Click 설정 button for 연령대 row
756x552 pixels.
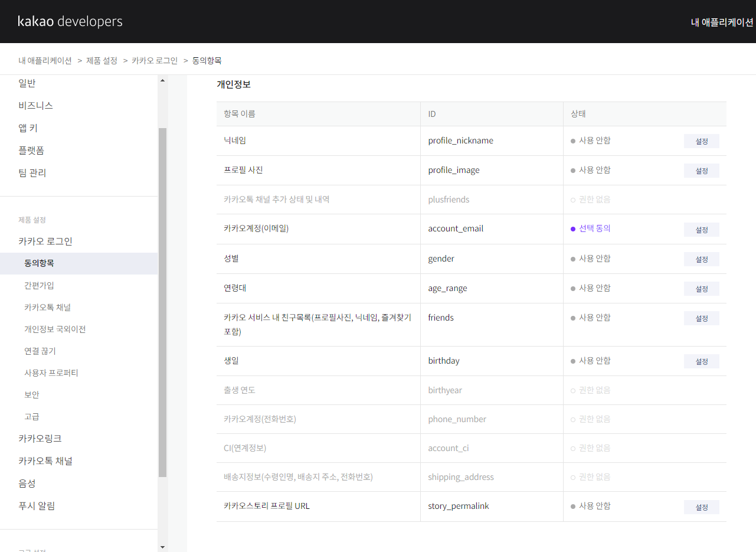pyautogui.click(x=702, y=289)
